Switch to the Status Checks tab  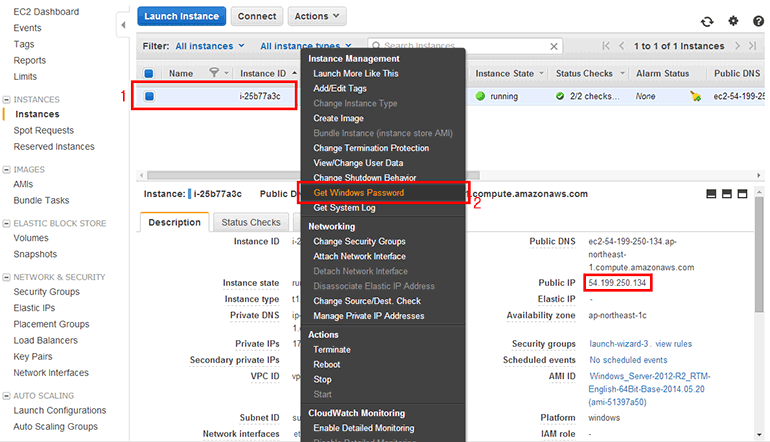point(251,222)
